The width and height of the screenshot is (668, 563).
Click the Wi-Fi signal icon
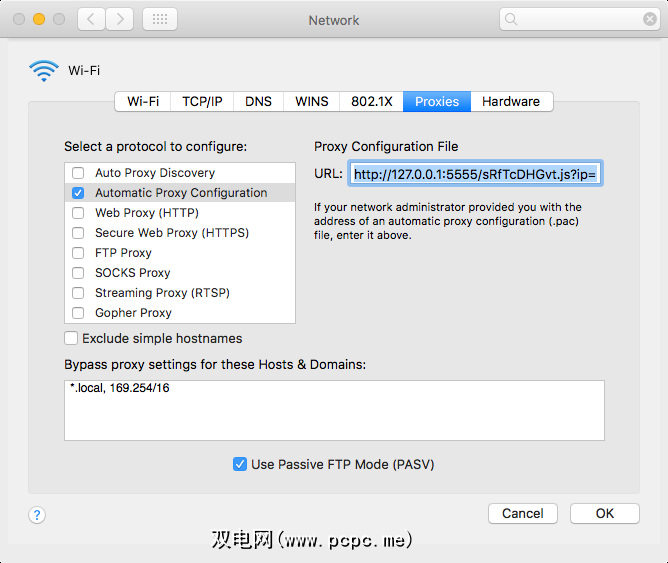[x=44, y=70]
